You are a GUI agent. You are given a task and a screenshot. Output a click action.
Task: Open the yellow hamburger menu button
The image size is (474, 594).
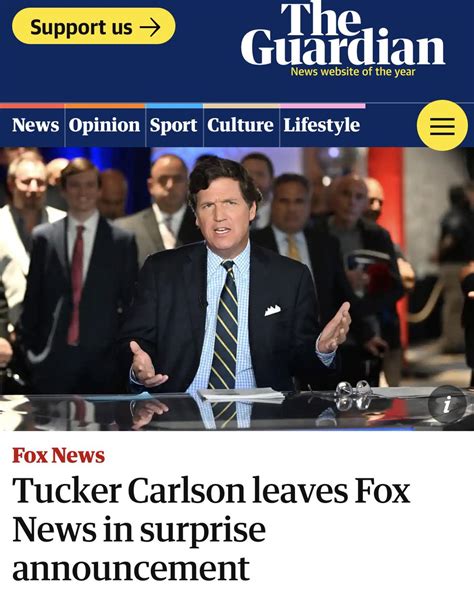(442, 125)
